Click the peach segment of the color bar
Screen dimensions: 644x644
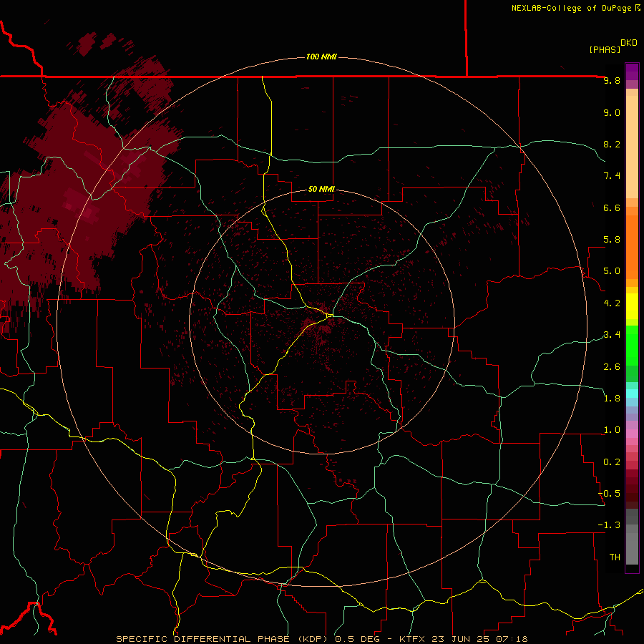pyautogui.click(x=632, y=147)
